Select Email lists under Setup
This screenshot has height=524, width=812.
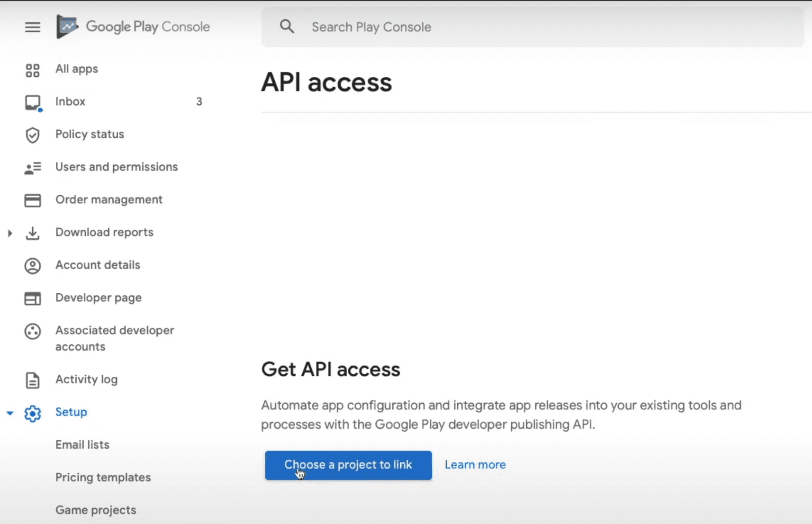pos(82,444)
